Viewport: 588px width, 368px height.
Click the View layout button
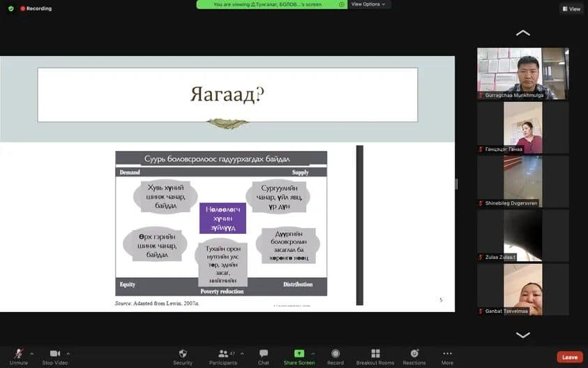click(571, 9)
